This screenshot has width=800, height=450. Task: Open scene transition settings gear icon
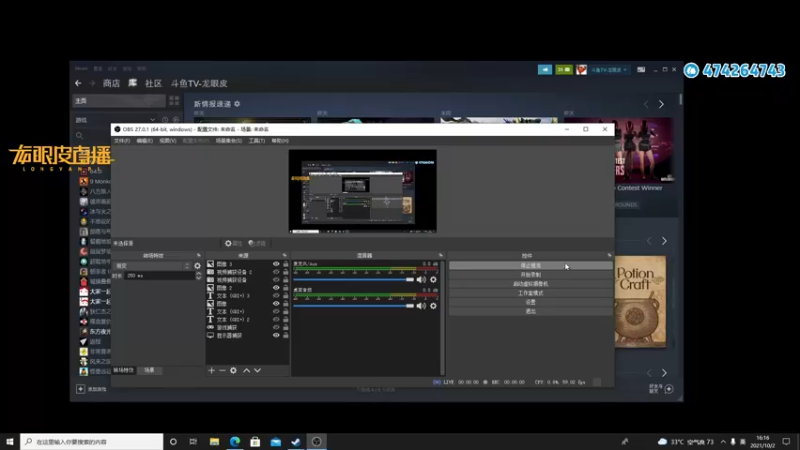(x=197, y=266)
